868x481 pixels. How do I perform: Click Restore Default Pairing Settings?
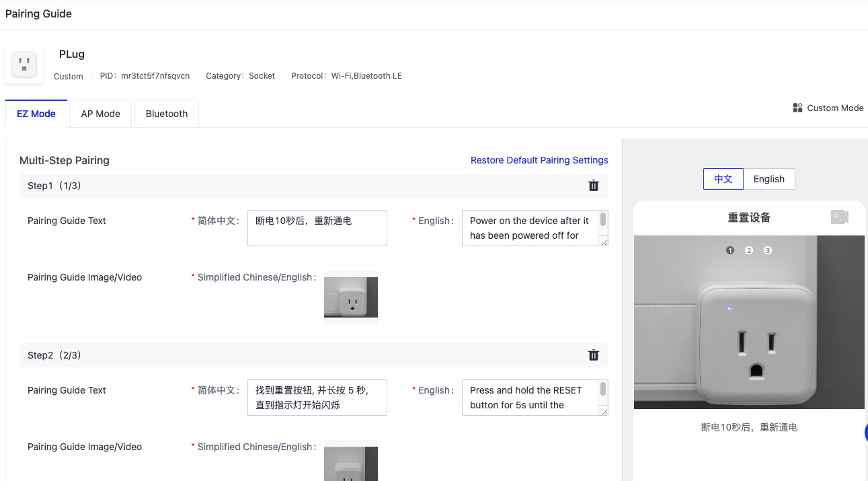[539, 160]
